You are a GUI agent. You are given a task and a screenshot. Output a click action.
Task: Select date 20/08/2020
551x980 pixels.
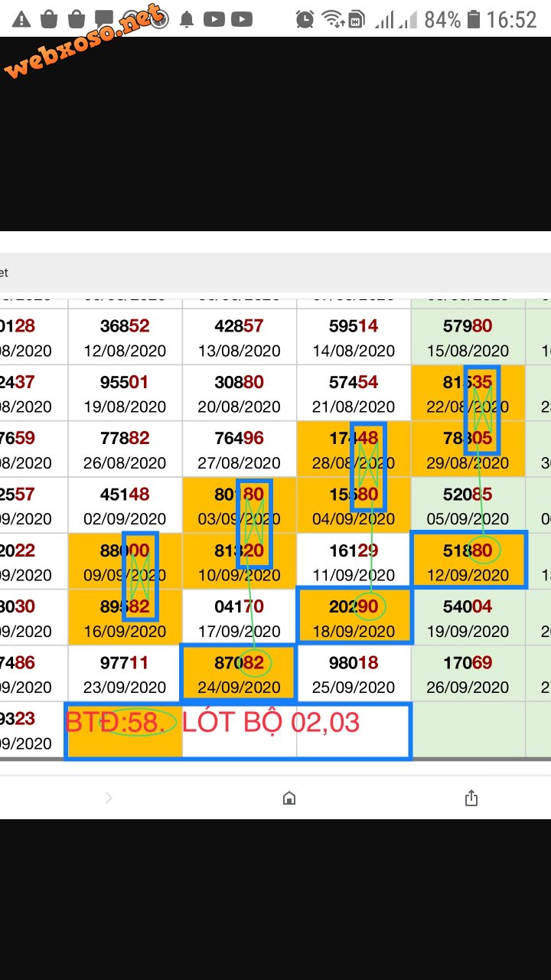[x=239, y=407]
